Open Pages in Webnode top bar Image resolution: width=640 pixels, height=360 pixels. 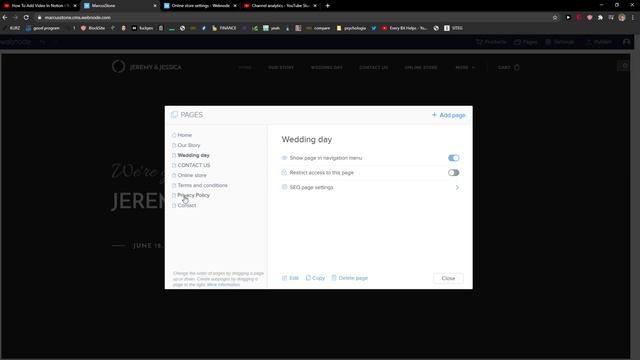(526, 42)
